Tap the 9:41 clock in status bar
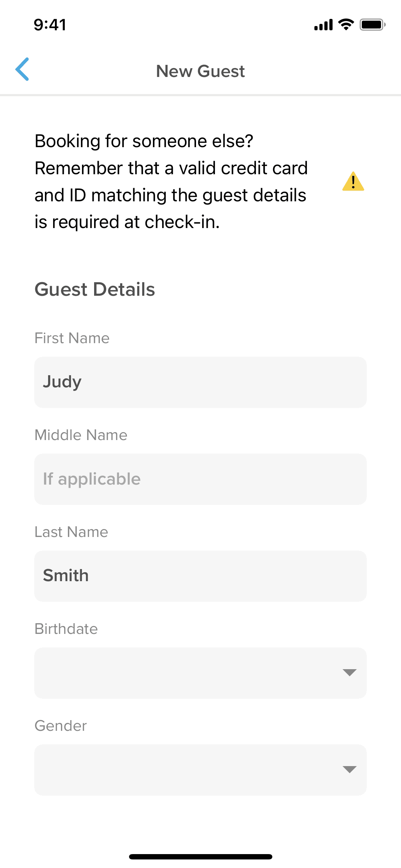Image resolution: width=401 pixels, height=868 pixels. [x=50, y=25]
